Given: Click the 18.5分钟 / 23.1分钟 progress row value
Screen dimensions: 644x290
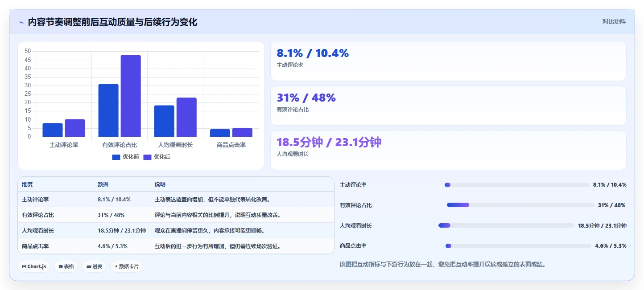Looking at the screenshot, I should (x=602, y=226).
